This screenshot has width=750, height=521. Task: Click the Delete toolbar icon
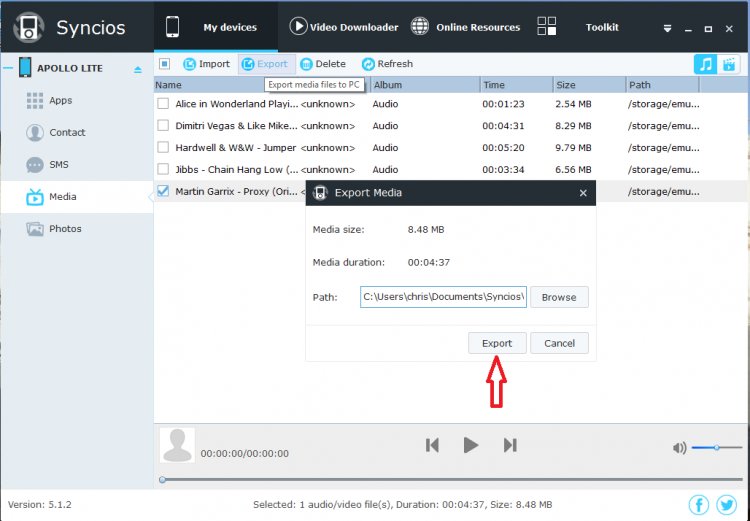[x=306, y=64]
